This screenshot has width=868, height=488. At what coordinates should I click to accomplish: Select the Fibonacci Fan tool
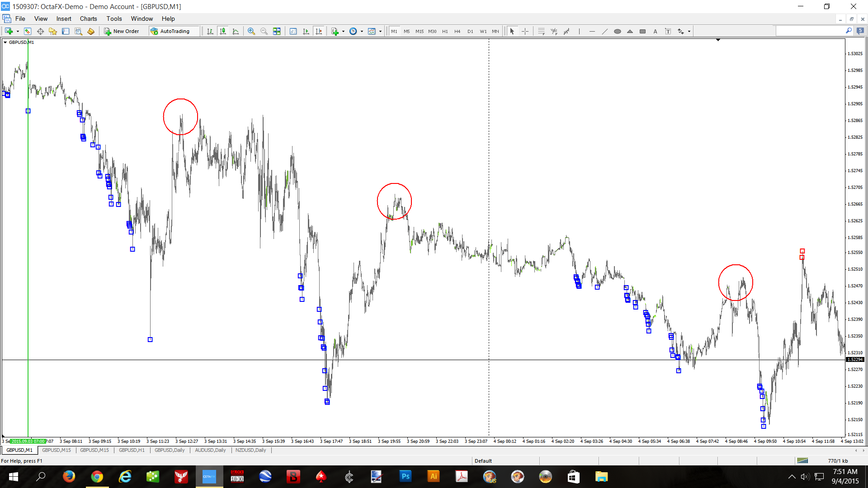click(554, 31)
